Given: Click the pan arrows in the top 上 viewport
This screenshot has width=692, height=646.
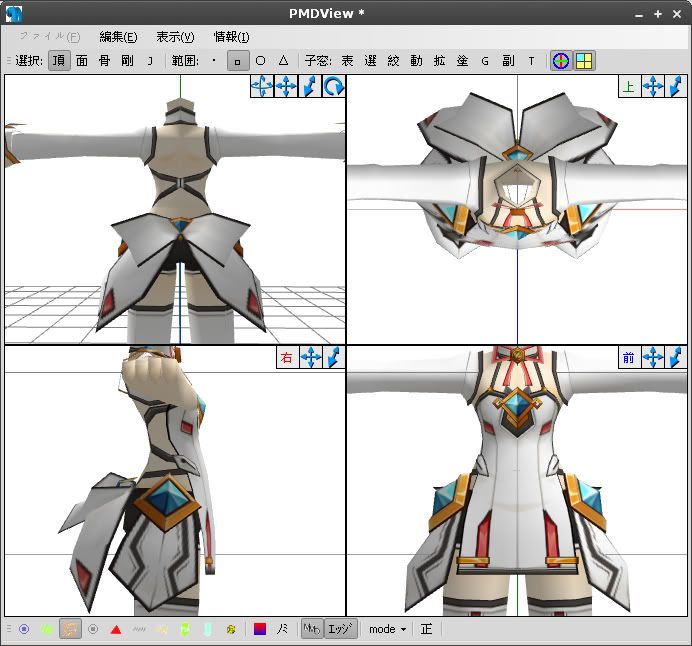Looking at the screenshot, I should 653,86.
